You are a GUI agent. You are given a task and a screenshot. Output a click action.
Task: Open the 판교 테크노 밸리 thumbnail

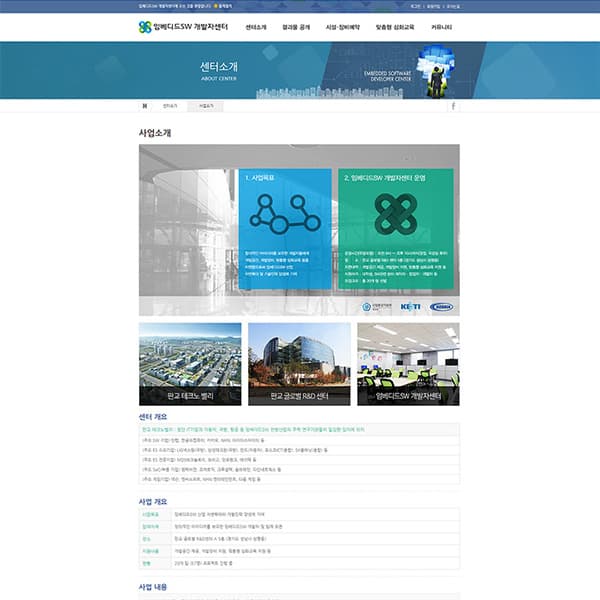[190, 364]
